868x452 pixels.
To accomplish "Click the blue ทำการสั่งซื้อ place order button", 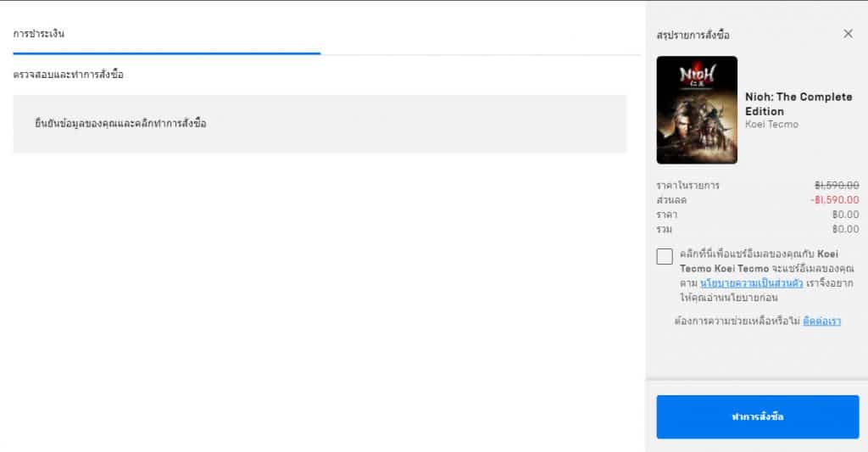I will tap(757, 416).
